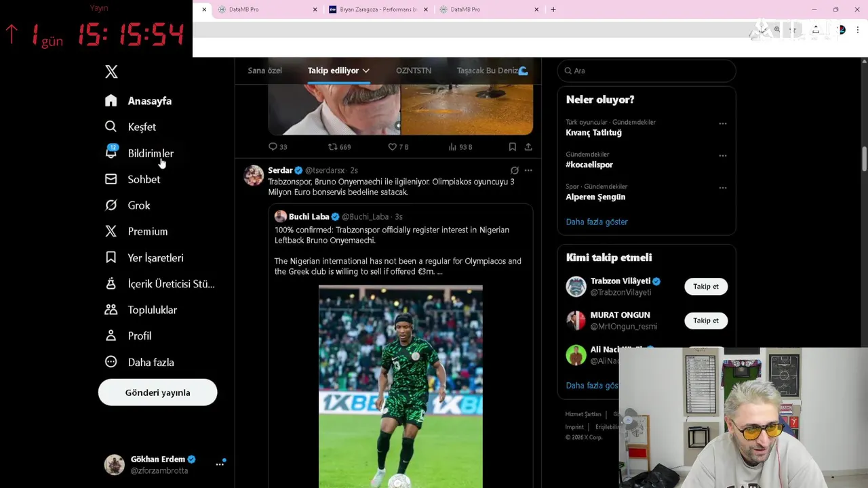
Task: Open İçerik Üreticisi Stüdyosu icon
Action: point(111,283)
